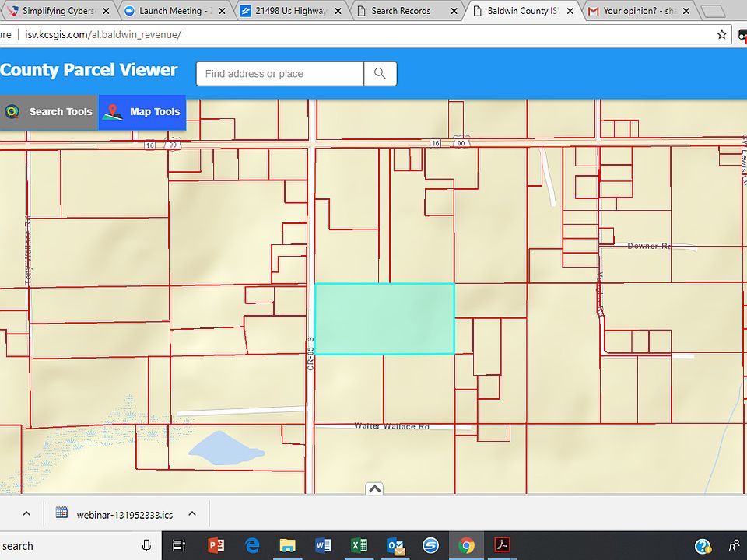Open Adobe Acrobat from taskbar

tap(502, 544)
